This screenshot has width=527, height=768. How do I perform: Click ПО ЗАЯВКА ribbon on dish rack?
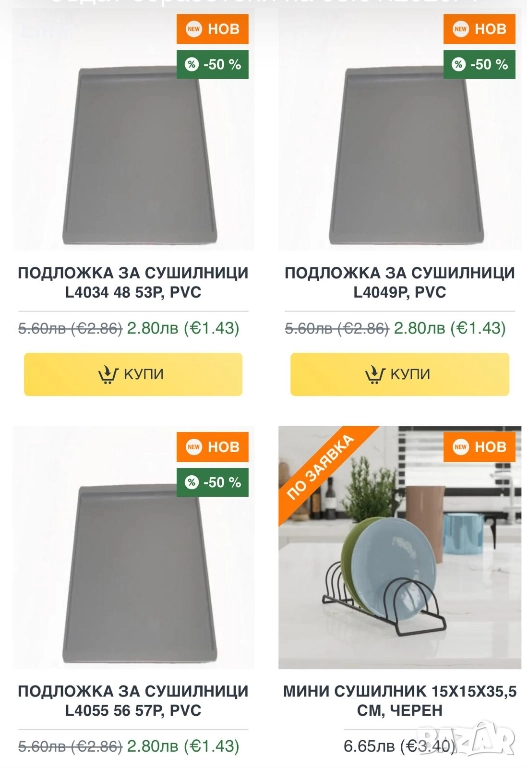321,467
